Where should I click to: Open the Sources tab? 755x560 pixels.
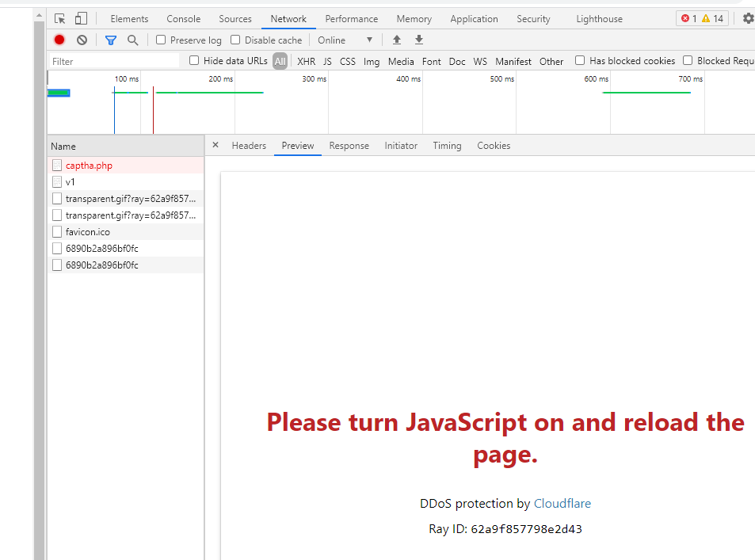(x=235, y=19)
